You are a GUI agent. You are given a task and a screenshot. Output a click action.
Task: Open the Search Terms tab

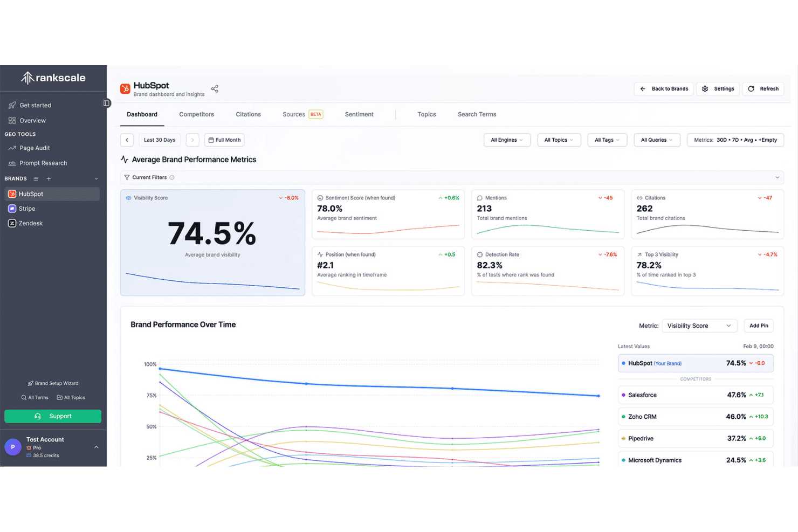coord(477,114)
